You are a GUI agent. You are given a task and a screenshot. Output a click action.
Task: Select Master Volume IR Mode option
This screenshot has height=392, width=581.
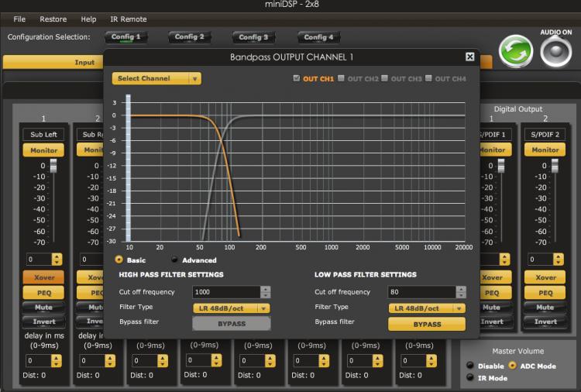click(x=470, y=377)
